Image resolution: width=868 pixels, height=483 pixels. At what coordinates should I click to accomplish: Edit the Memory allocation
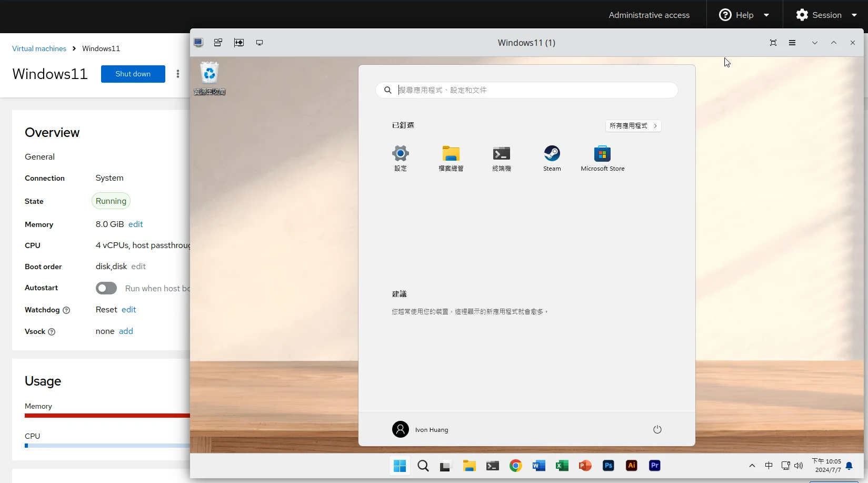pyautogui.click(x=135, y=224)
